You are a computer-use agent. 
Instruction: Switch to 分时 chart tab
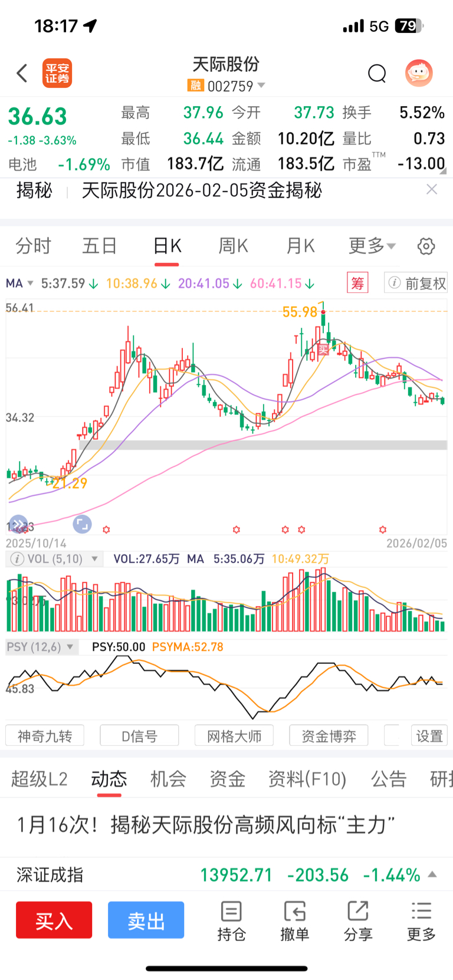coord(34,246)
